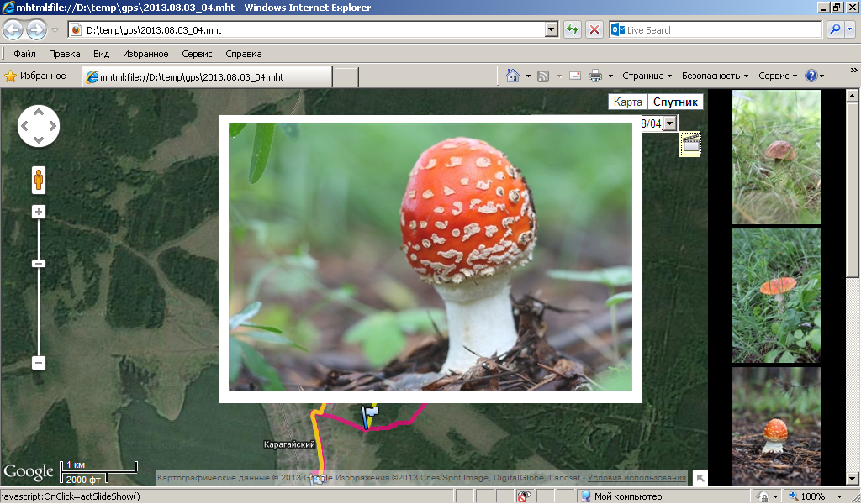Select the orange mushroom in green grass thumbnail
This screenshot has width=861, height=504.
point(776,296)
